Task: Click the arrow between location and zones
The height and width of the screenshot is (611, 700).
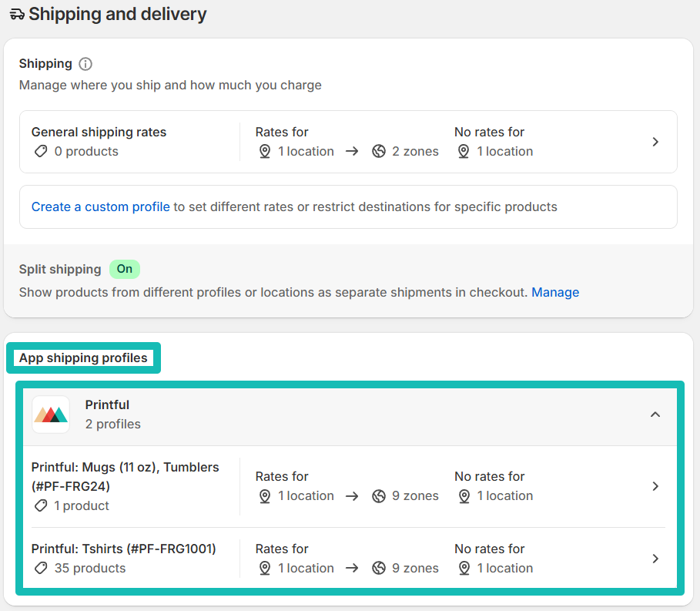Action: (x=352, y=151)
